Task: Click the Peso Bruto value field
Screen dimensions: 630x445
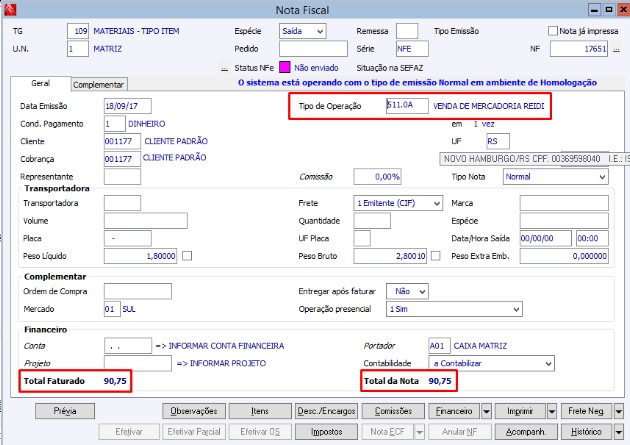Action: pyautogui.click(x=390, y=256)
